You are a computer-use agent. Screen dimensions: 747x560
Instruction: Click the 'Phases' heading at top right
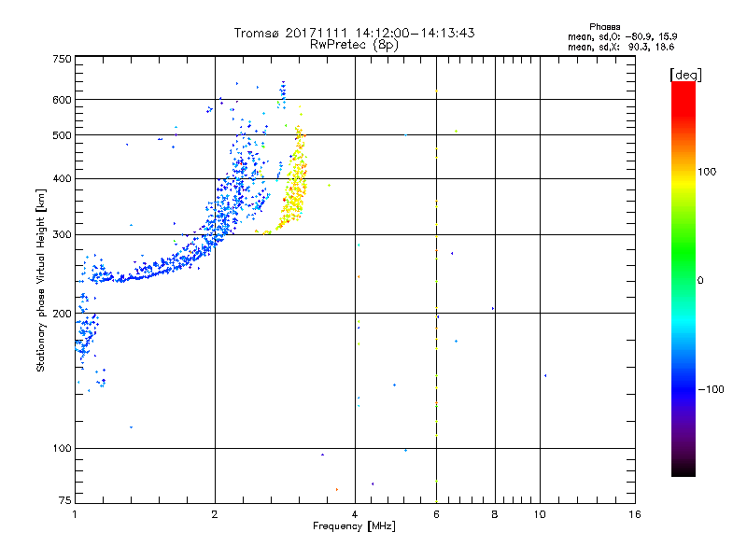tap(604, 27)
